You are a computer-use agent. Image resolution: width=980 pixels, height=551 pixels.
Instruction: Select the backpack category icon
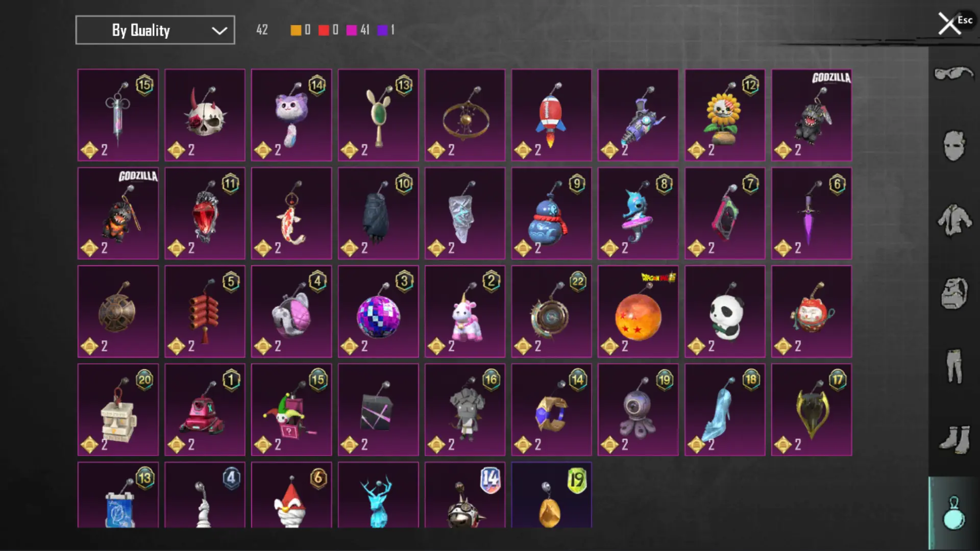point(953,293)
